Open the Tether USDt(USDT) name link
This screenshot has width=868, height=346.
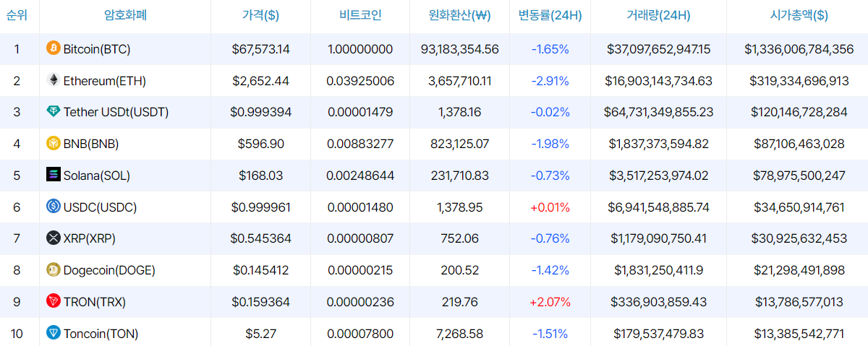click(116, 112)
